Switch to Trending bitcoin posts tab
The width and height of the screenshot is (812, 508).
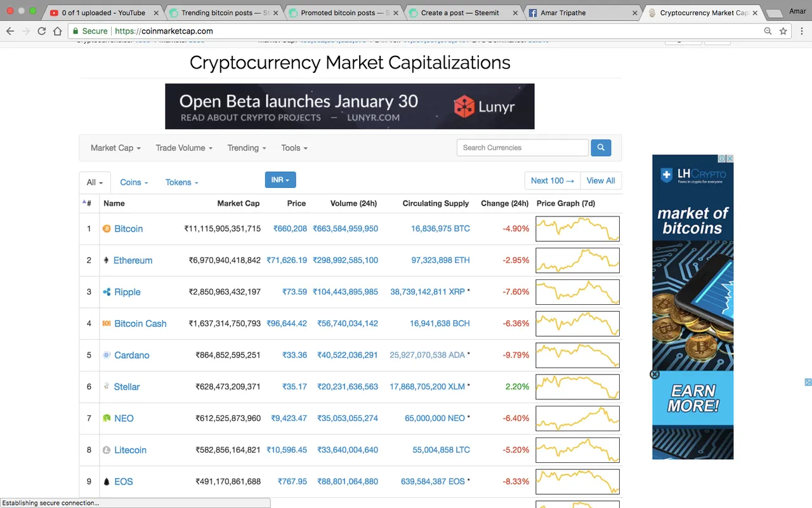223,13
